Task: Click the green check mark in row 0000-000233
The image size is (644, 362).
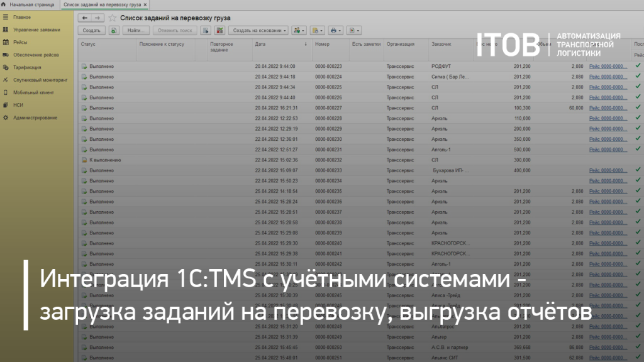Action: point(638,170)
